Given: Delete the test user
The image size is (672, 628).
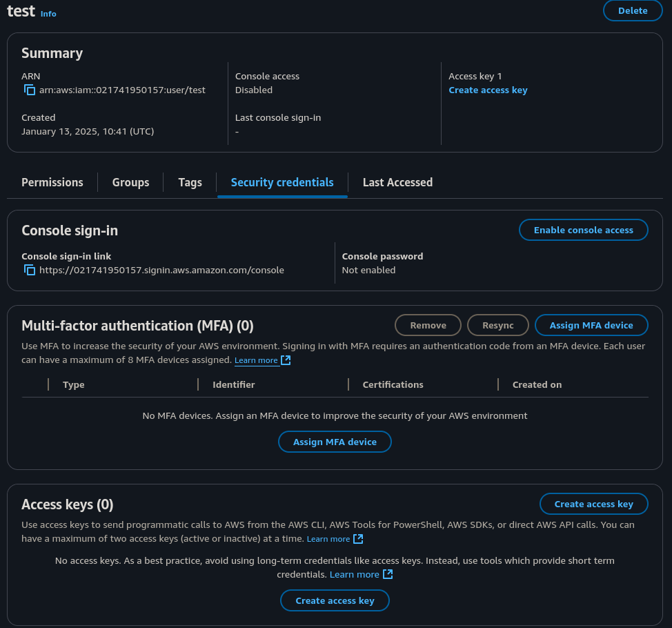Looking at the screenshot, I should click(632, 11).
